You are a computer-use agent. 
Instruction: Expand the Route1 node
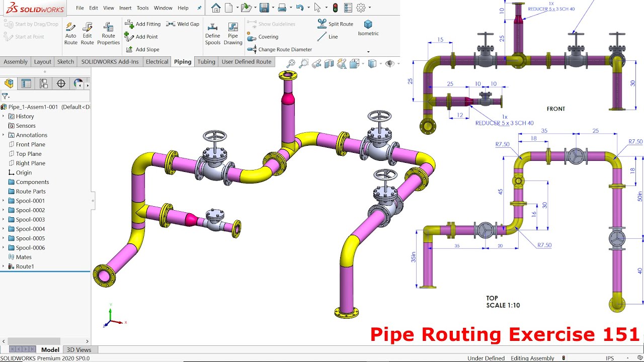(4, 266)
